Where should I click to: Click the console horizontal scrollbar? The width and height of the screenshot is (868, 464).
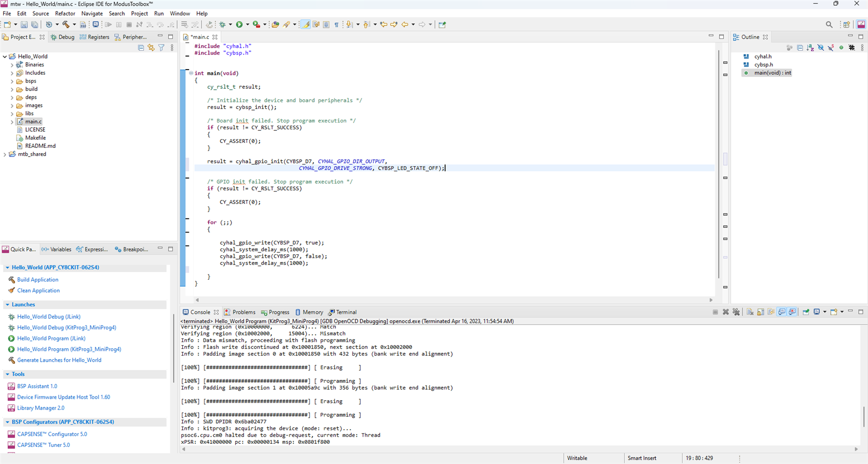[x=519, y=449]
